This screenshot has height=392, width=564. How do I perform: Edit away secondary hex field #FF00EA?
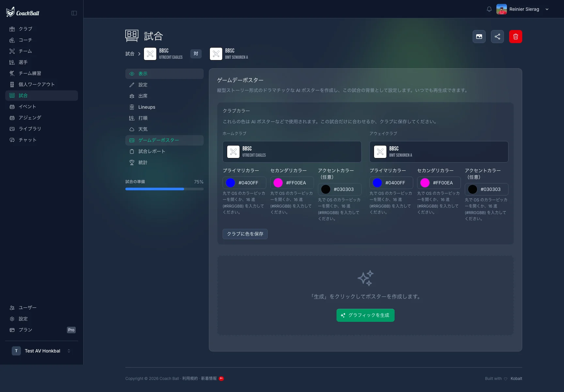click(x=445, y=183)
